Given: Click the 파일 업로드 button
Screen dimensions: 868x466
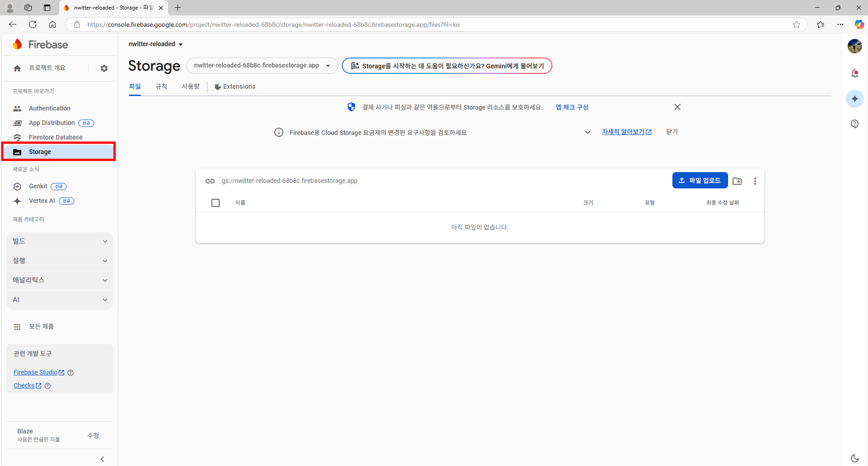Looking at the screenshot, I should click(x=700, y=180).
